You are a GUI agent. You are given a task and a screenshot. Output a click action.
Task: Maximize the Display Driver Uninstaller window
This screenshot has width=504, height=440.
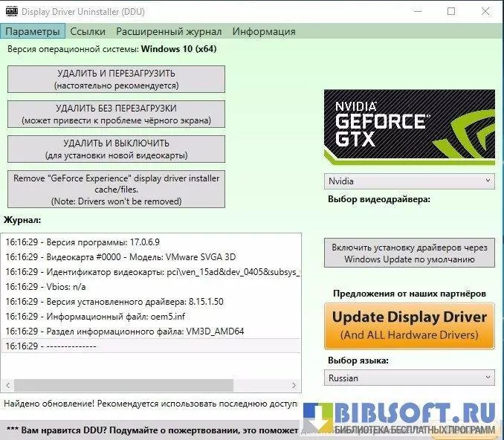pos(451,12)
